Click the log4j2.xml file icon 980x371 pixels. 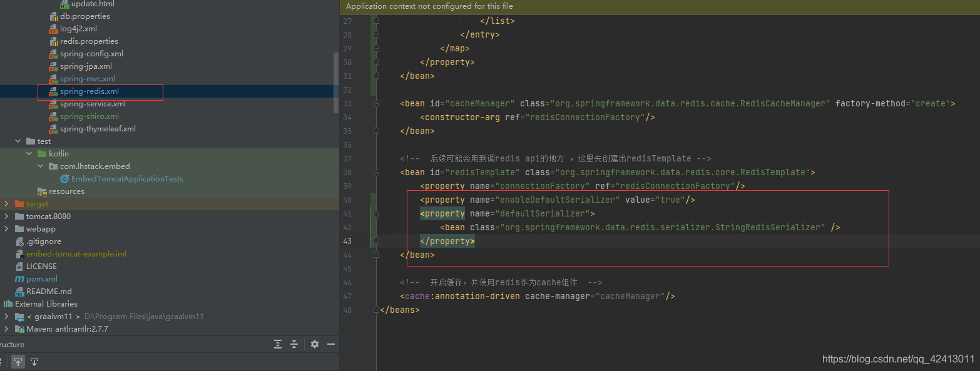[54, 29]
